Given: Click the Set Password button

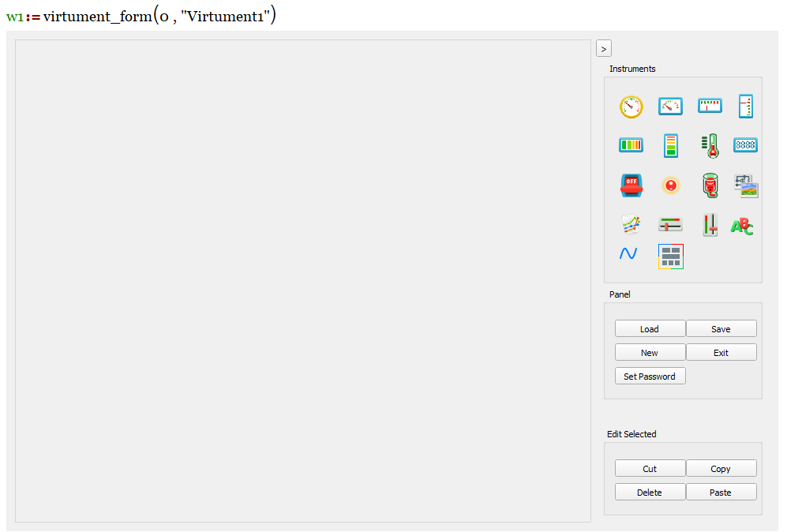Looking at the screenshot, I should [650, 377].
